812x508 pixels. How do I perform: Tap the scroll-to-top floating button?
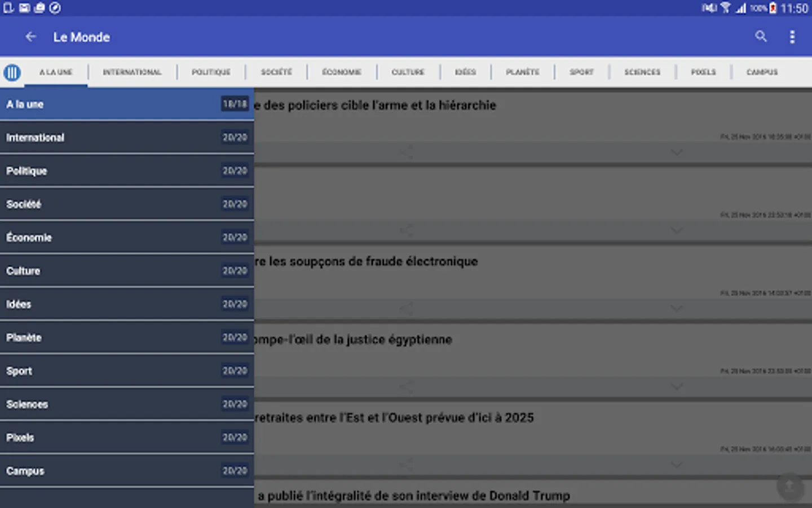789,487
